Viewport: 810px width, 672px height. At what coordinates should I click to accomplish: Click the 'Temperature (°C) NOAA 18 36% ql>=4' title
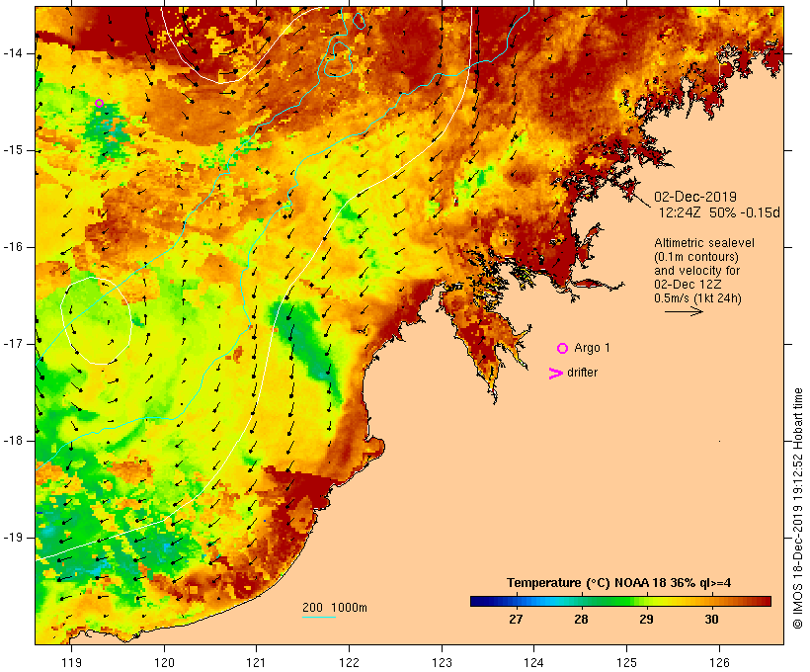tap(619, 583)
